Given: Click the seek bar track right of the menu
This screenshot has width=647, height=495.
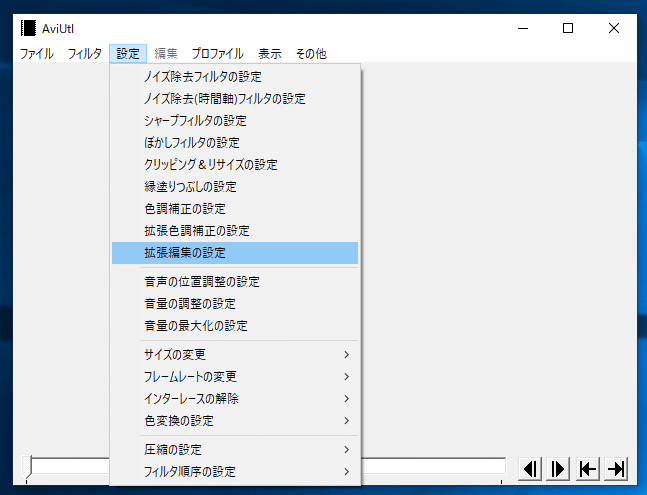Looking at the screenshot, I should (x=433, y=467).
